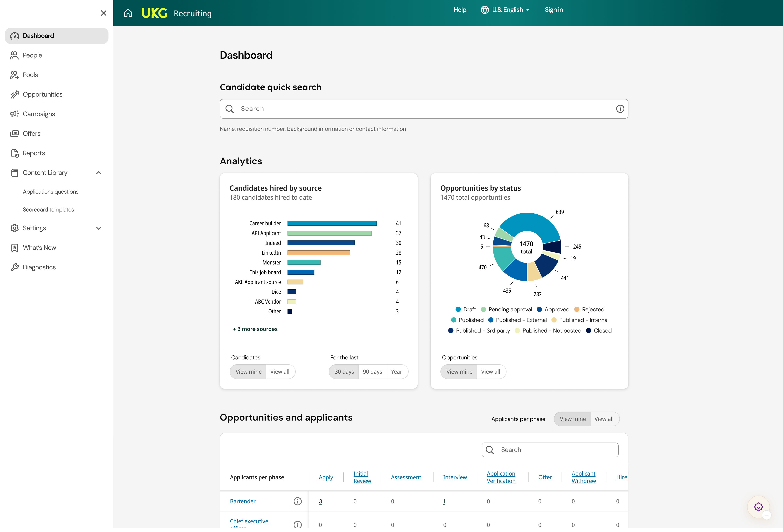This screenshot has width=783, height=532.
Task: Toggle View all for Applicants per phase
Action: click(604, 419)
